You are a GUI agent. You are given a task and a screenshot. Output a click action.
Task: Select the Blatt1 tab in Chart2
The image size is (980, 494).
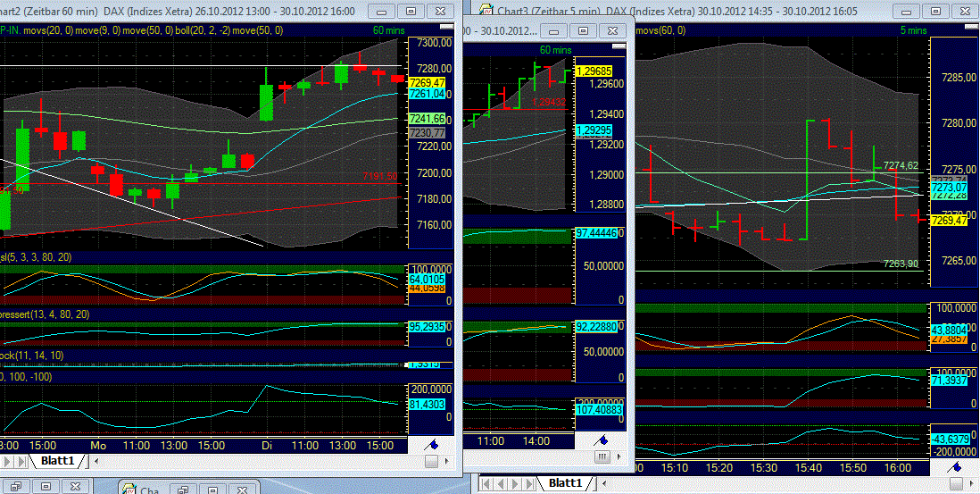pos(57,462)
